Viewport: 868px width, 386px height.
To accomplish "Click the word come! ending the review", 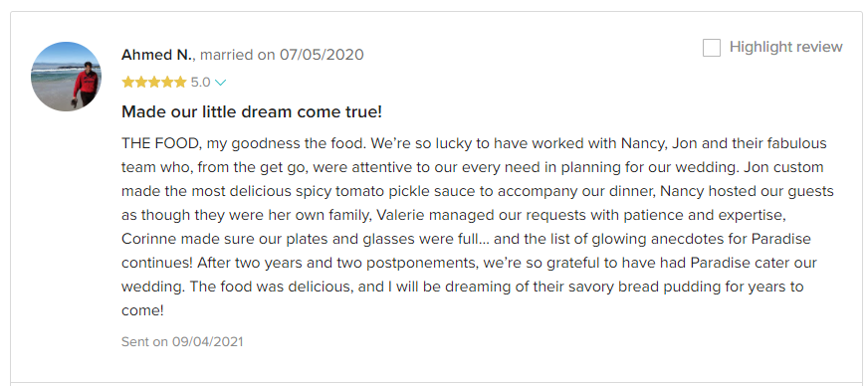I will [x=142, y=310].
